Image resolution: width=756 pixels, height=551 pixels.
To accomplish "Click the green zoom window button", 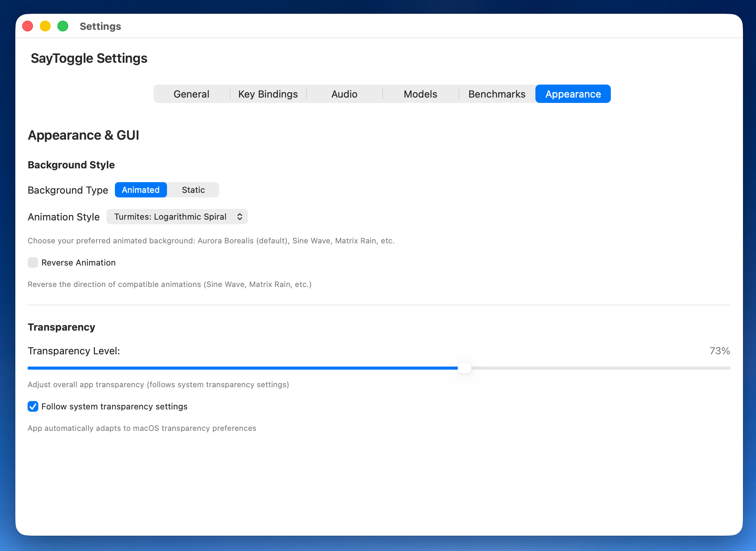I will [62, 26].
